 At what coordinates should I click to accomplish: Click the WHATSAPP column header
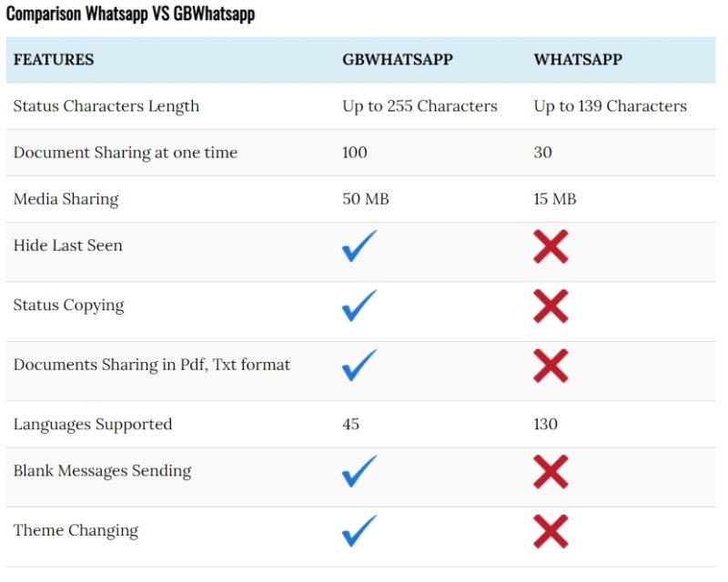tap(578, 60)
